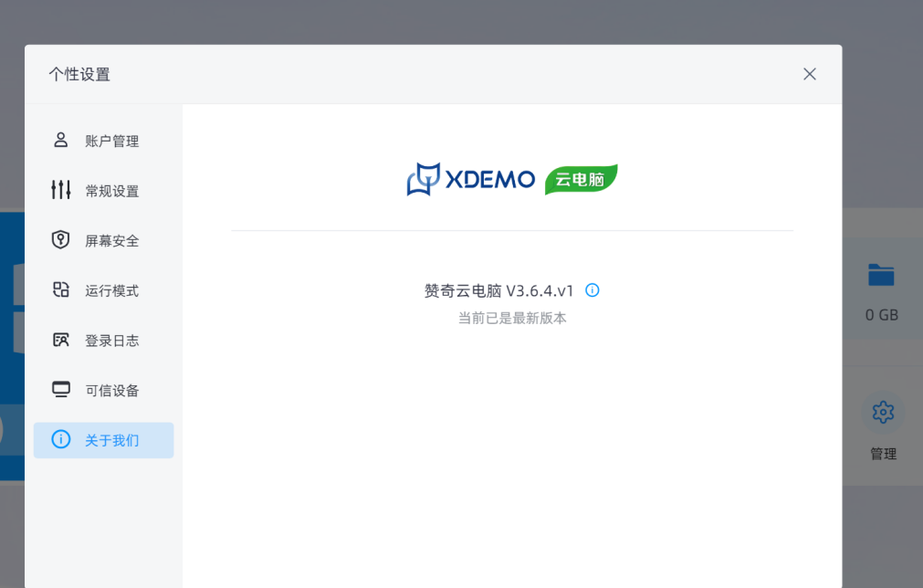
Task: Click the blue info icon next to V3.6.4.v1
Action: coord(593,290)
